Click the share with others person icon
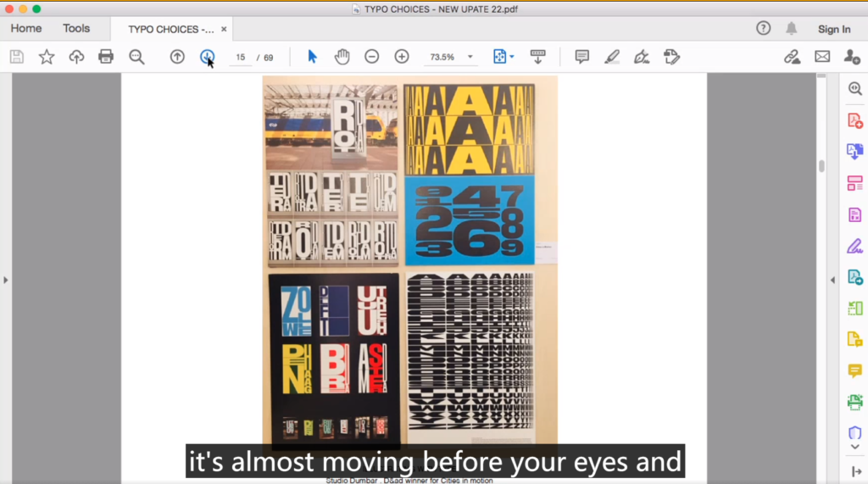The height and width of the screenshot is (484, 868). click(x=852, y=57)
